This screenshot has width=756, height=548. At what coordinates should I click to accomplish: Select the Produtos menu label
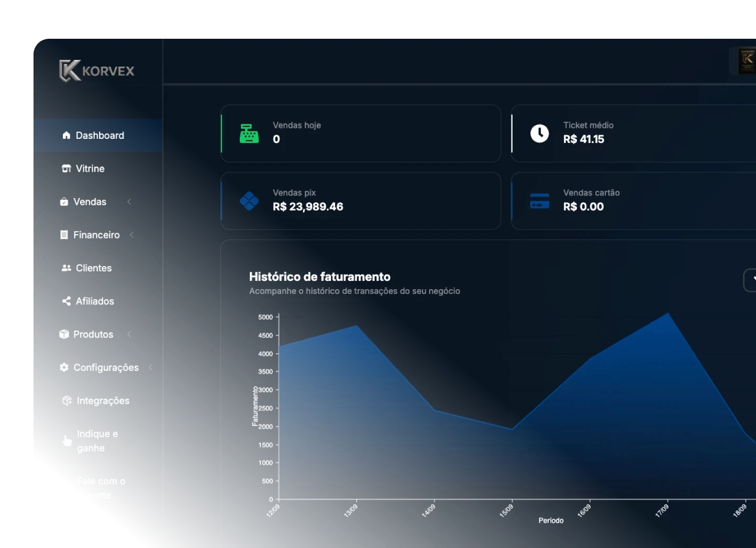(93, 334)
